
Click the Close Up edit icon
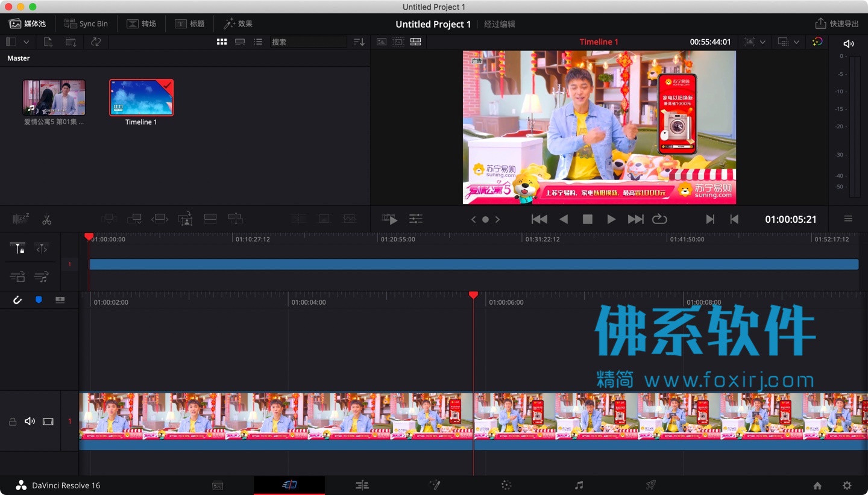185,219
